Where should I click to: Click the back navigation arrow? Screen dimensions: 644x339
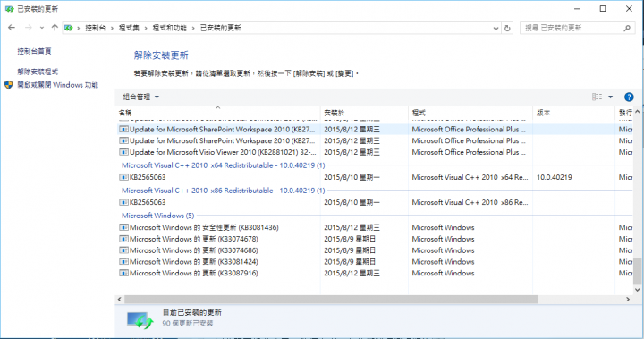click(x=12, y=28)
